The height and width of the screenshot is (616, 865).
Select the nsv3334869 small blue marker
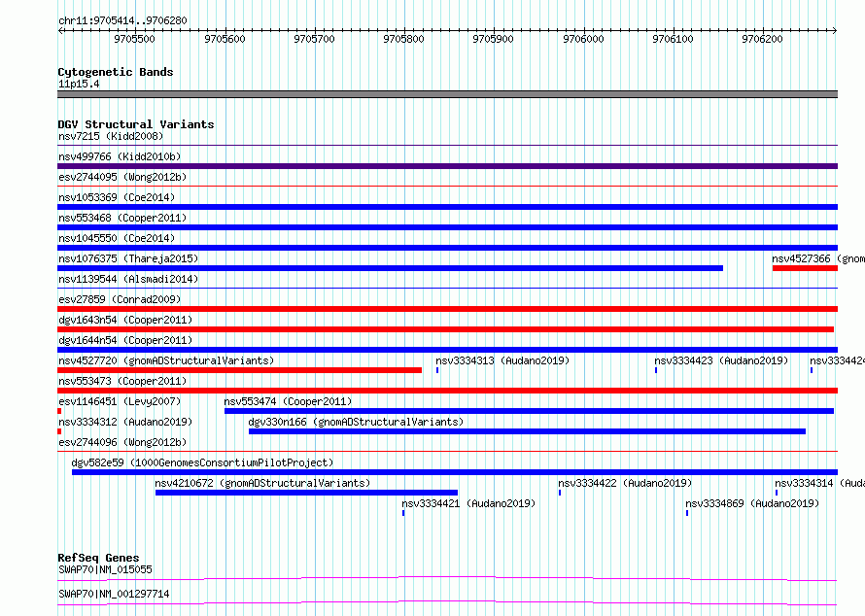point(687,513)
